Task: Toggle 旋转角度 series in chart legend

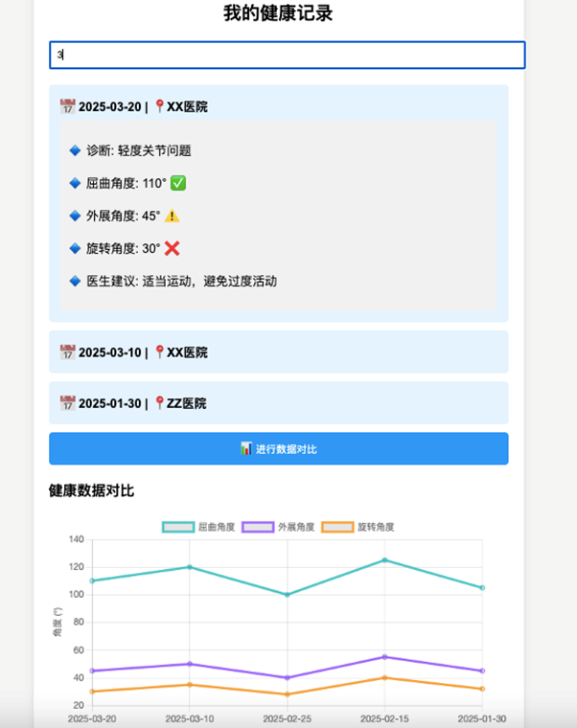Action: [376, 527]
